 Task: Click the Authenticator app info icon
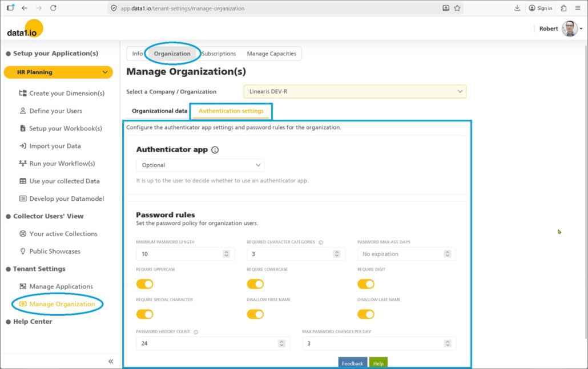pyautogui.click(x=215, y=150)
